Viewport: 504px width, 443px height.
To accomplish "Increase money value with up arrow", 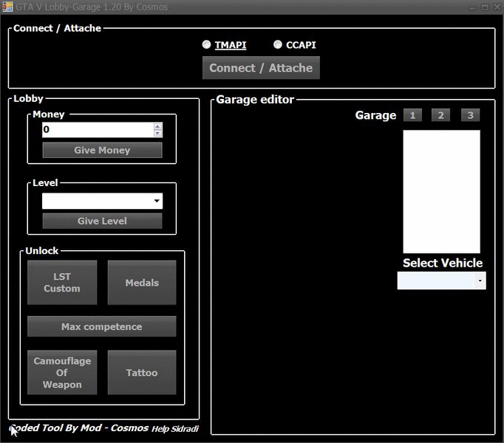I will [157, 126].
